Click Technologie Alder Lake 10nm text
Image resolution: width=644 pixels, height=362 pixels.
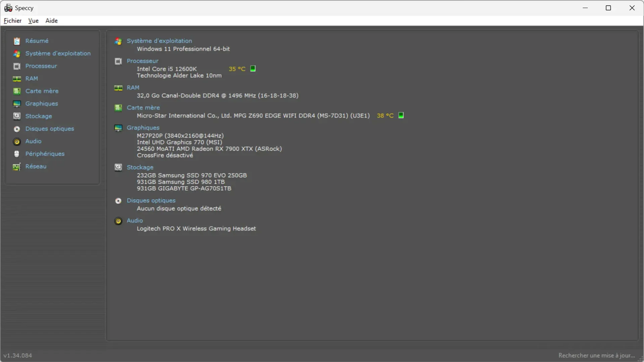179,75
